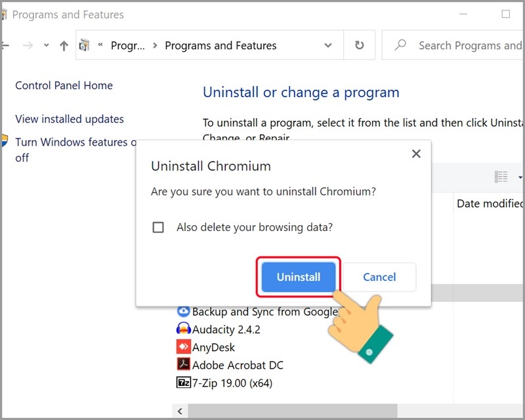Image resolution: width=525 pixels, height=420 pixels.
Task: Open the address bar dropdown chevron
Action: coord(327,45)
